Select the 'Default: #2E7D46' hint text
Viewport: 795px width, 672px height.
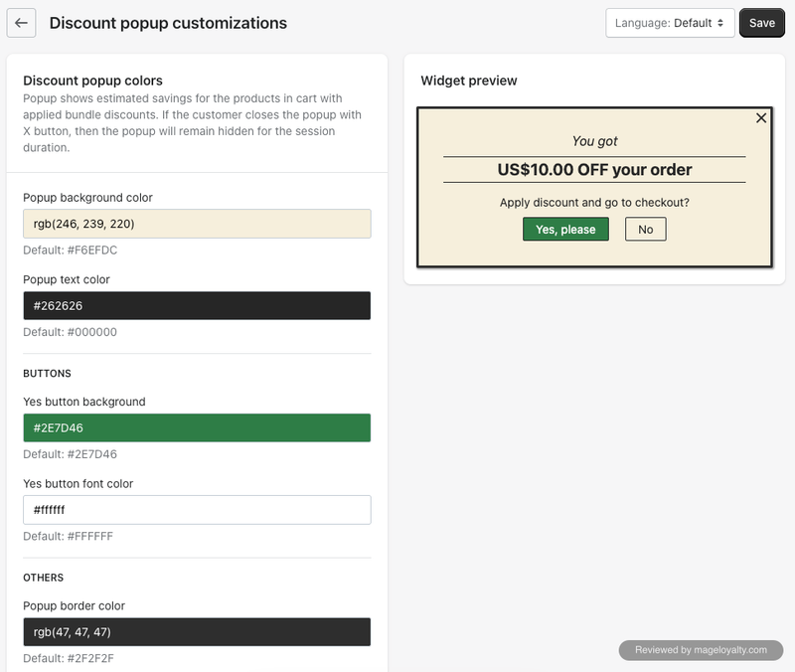(x=70, y=454)
